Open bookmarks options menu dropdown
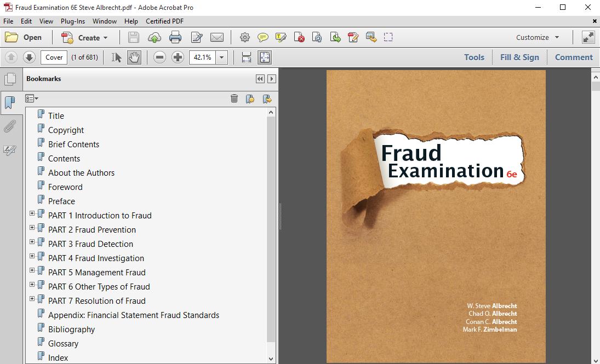The height and width of the screenshot is (364, 600). click(x=32, y=99)
